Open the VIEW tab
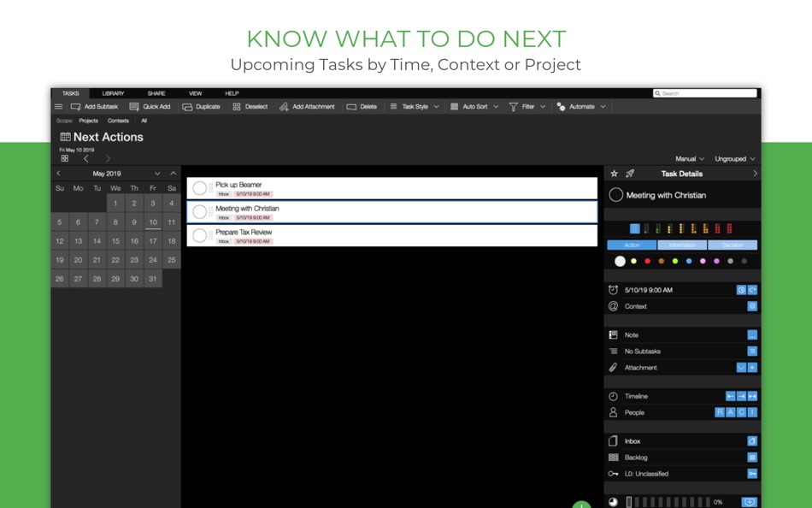 195,93
